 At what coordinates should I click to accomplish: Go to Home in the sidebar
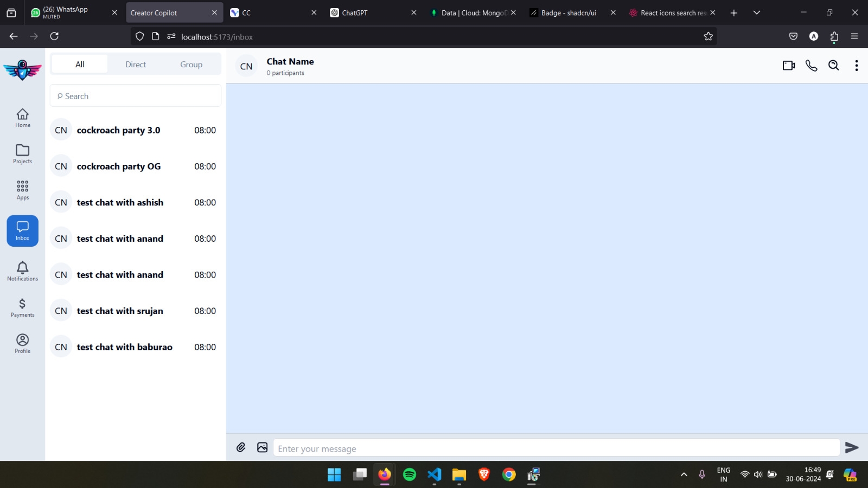[x=23, y=118]
